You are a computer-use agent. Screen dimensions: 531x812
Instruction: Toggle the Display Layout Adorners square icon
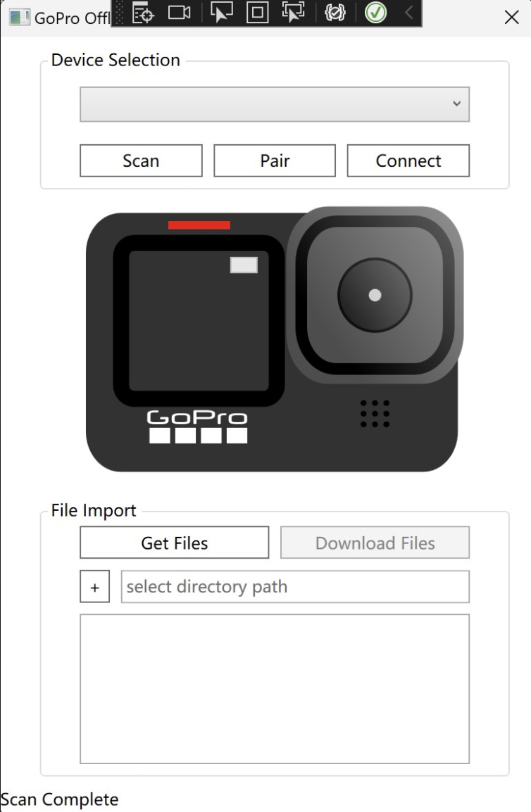[257, 13]
